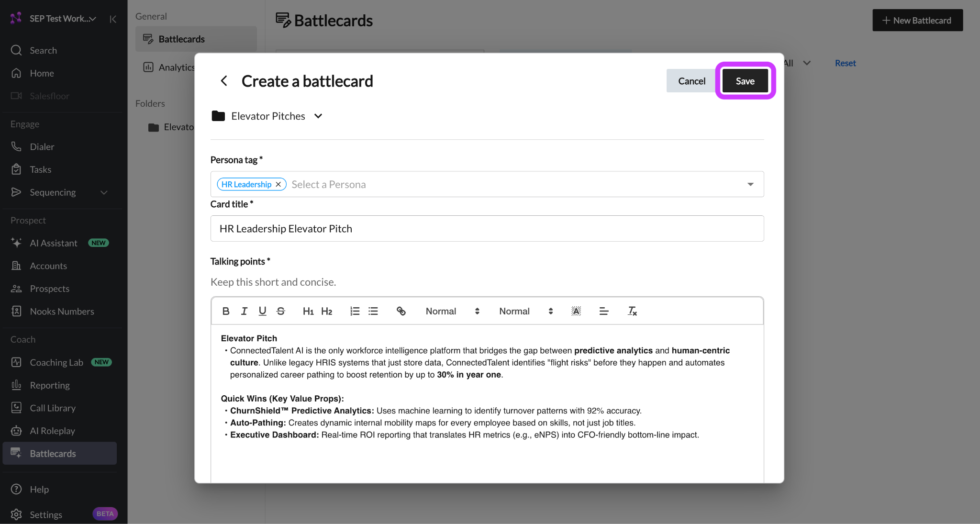Insert a hyperlink using link icon

point(401,311)
